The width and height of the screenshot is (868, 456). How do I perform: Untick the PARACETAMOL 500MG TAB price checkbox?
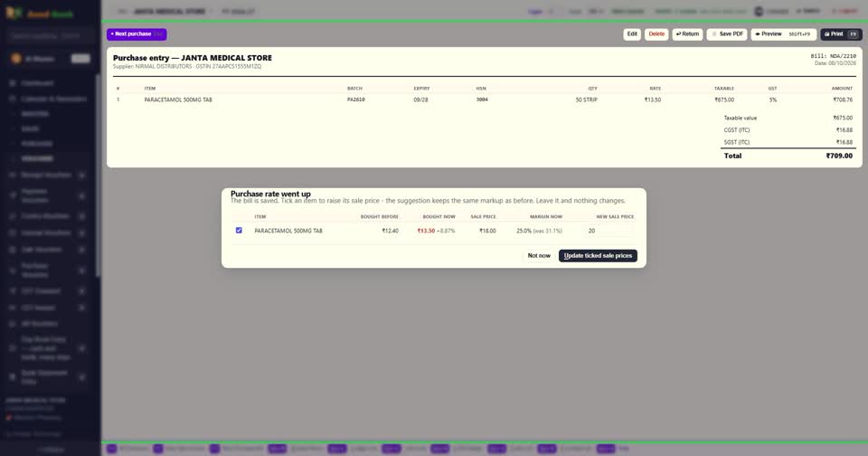click(x=239, y=231)
